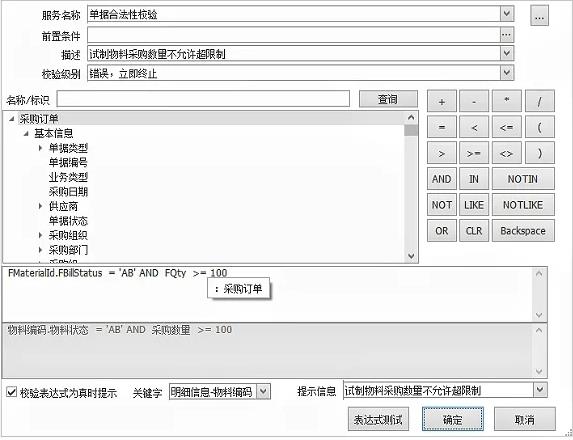This screenshot has height=440, width=573.
Task: Click into the FMaterialId expression editor
Action: pos(267,295)
